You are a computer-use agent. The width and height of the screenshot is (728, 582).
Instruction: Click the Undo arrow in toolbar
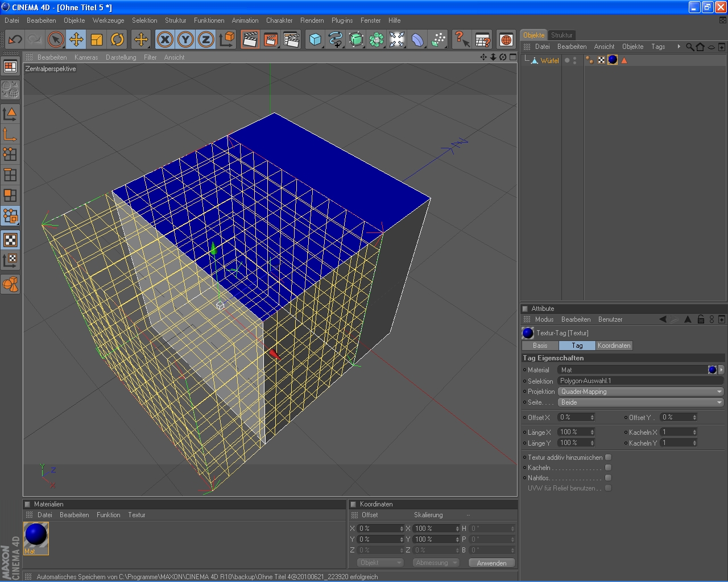pos(15,39)
